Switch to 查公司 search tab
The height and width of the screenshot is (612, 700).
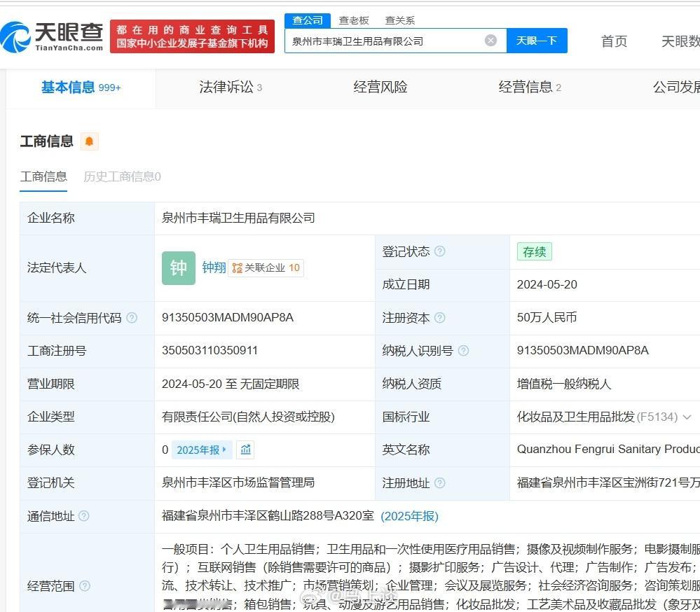pos(307,20)
